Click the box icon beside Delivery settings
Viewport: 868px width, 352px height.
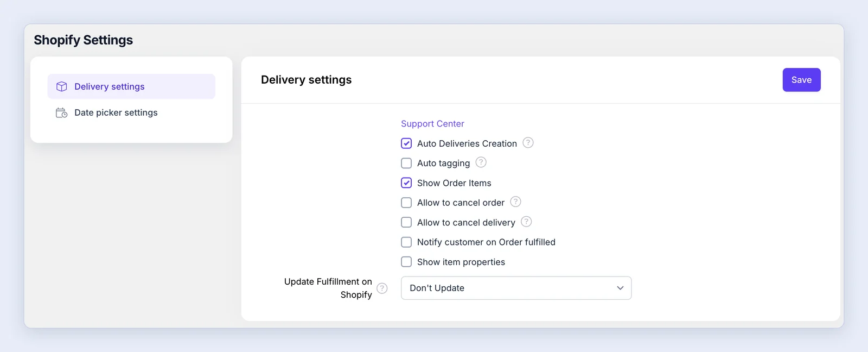(x=62, y=86)
